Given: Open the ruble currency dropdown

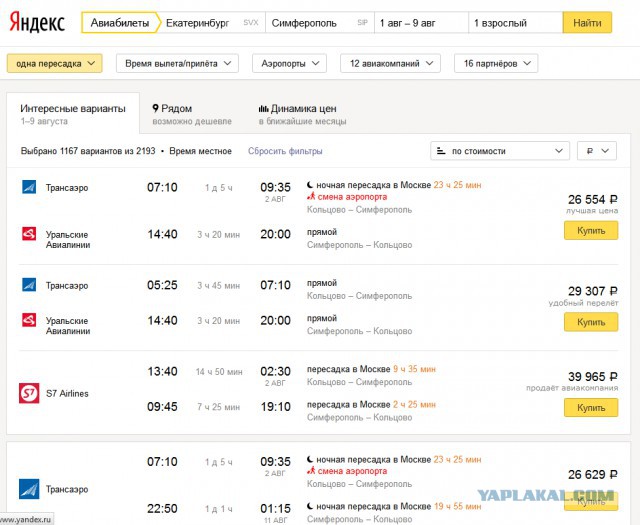Looking at the screenshot, I should (597, 151).
